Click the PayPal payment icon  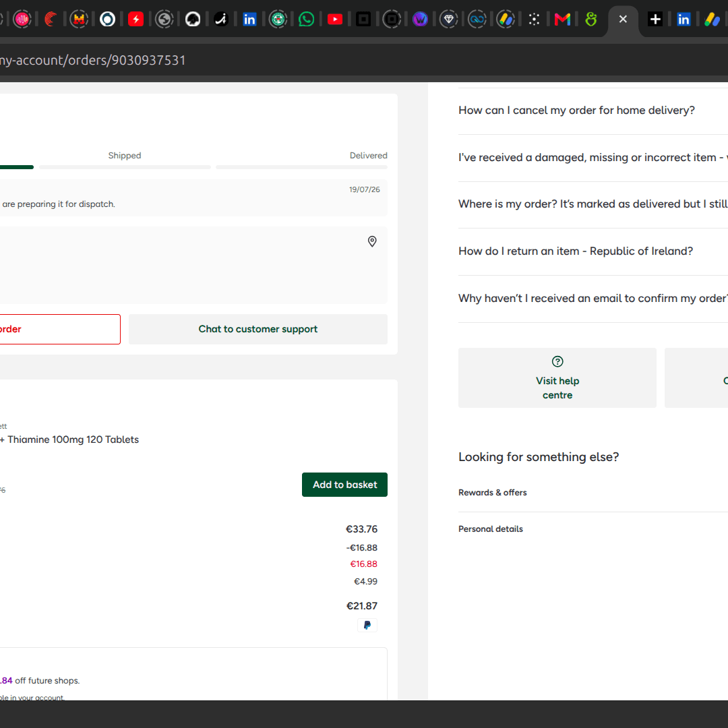367,625
